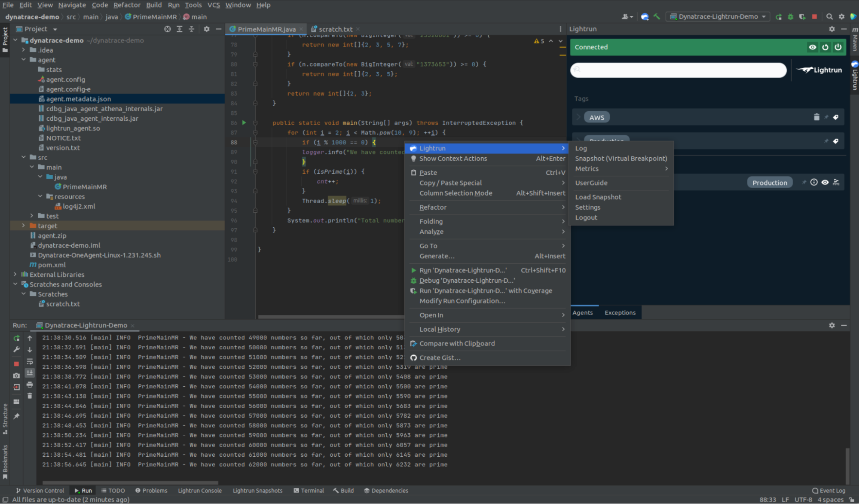Image resolution: width=859 pixels, height=504 pixels.
Task: Open Lightrun Console tool window
Action: tap(200, 491)
